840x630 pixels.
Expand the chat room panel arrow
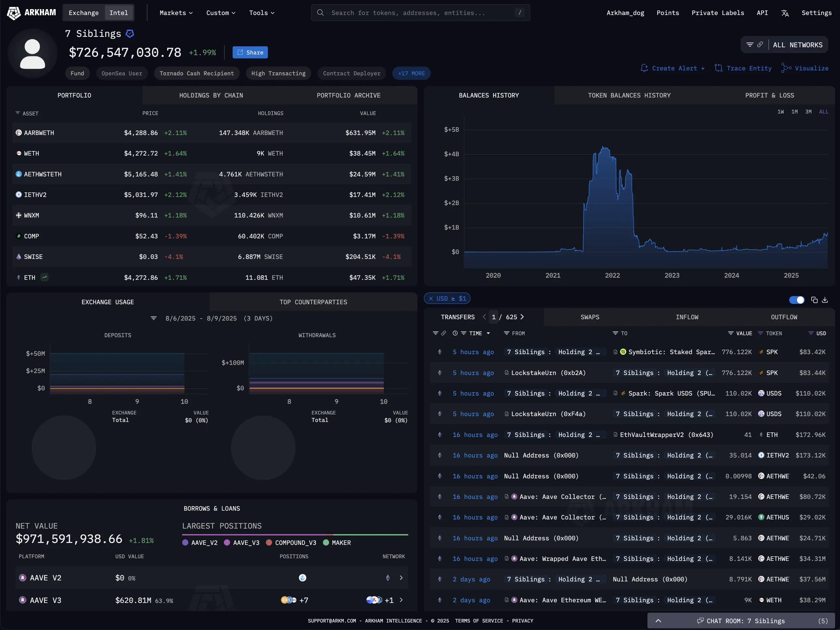point(658,621)
